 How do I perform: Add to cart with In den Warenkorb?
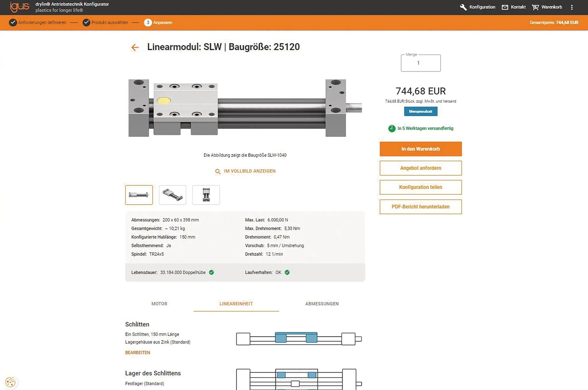pyautogui.click(x=421, y=149)
